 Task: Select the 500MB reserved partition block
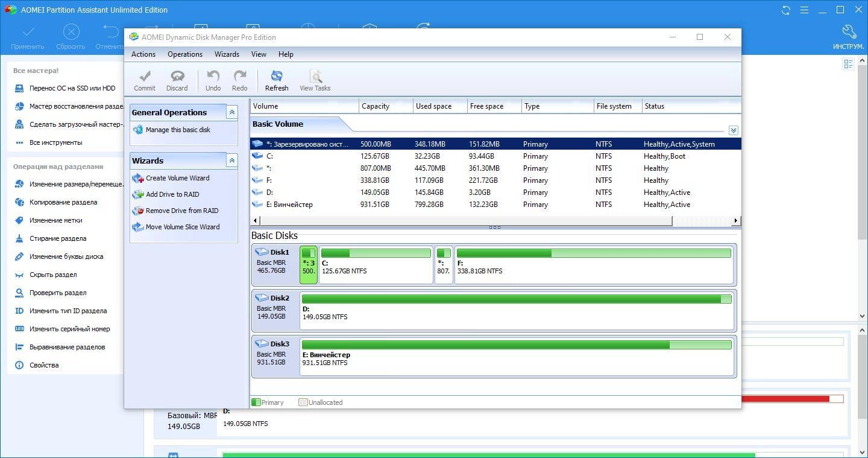click(x=309, y=265)
